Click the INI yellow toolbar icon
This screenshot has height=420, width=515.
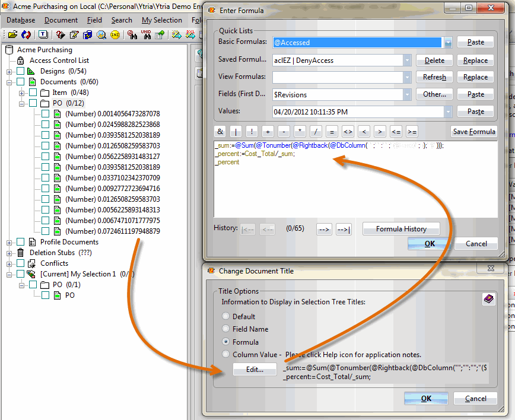115,34
